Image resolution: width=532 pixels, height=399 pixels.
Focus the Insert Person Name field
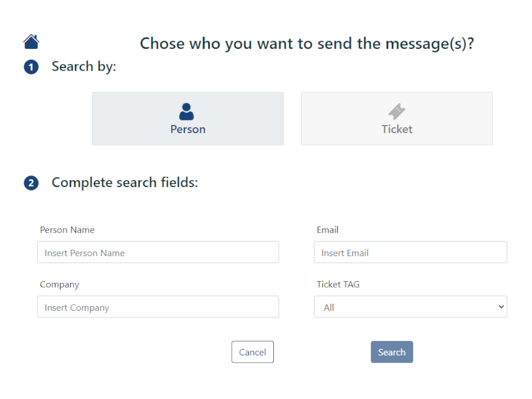point(158,252)
